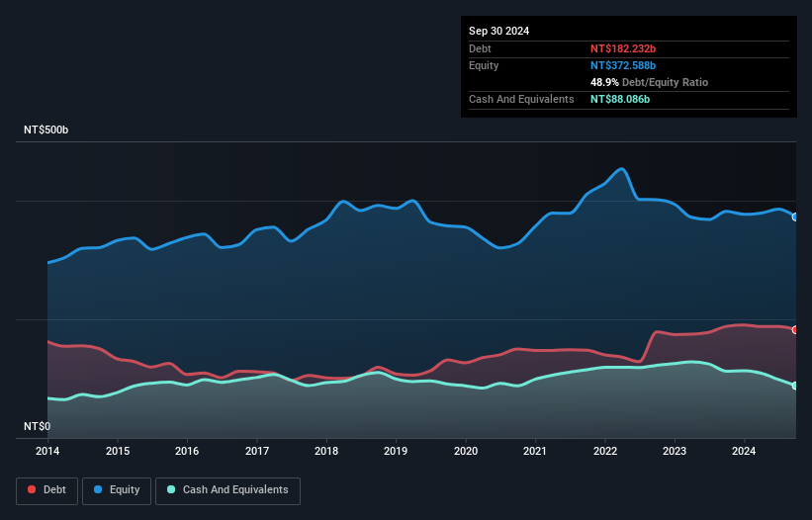Toggle Cash And Equivalents legend button

tap(227, 490)
